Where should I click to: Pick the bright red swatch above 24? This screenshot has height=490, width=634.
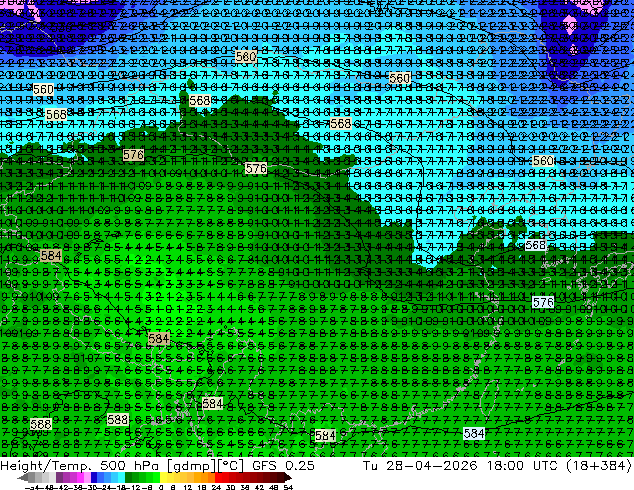[x=219, y=478]
